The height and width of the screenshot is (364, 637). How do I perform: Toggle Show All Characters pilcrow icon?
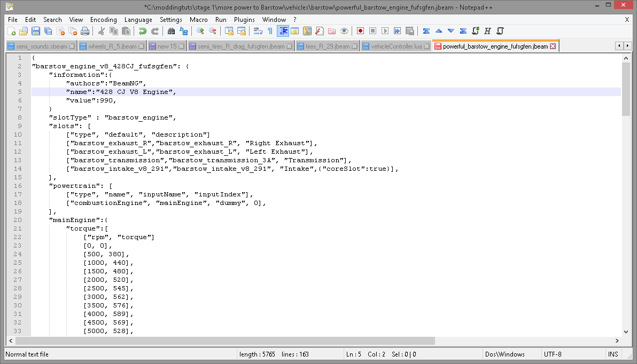tap(270, 31)
